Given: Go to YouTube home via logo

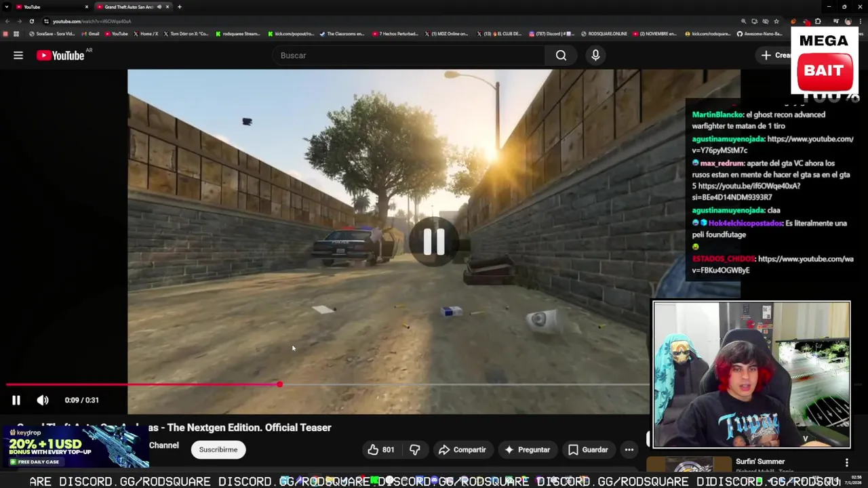Looking at the screenshot, I should point(60,56).
